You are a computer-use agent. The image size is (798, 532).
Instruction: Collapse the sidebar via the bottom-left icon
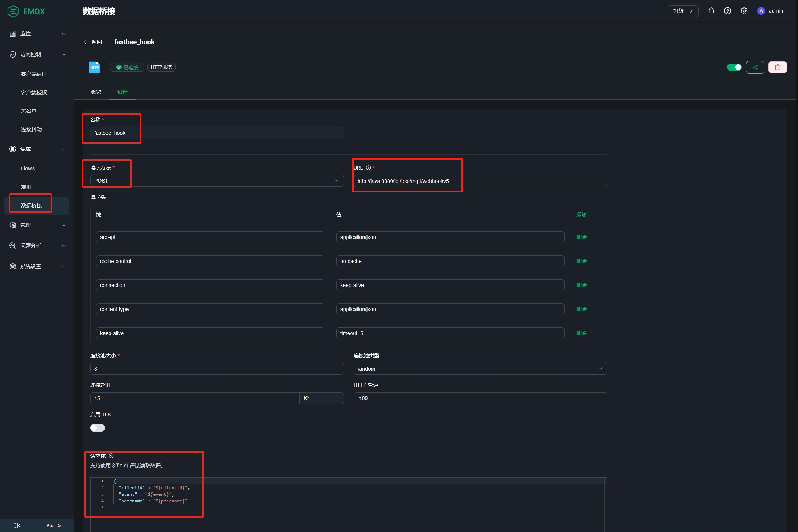click(x=17, y=525)
